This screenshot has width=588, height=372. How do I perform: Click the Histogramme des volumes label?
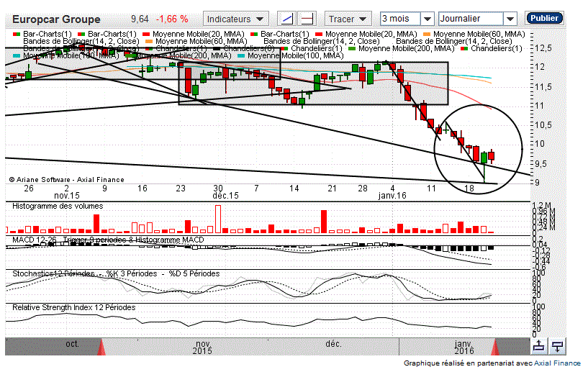tap(58, 206)
